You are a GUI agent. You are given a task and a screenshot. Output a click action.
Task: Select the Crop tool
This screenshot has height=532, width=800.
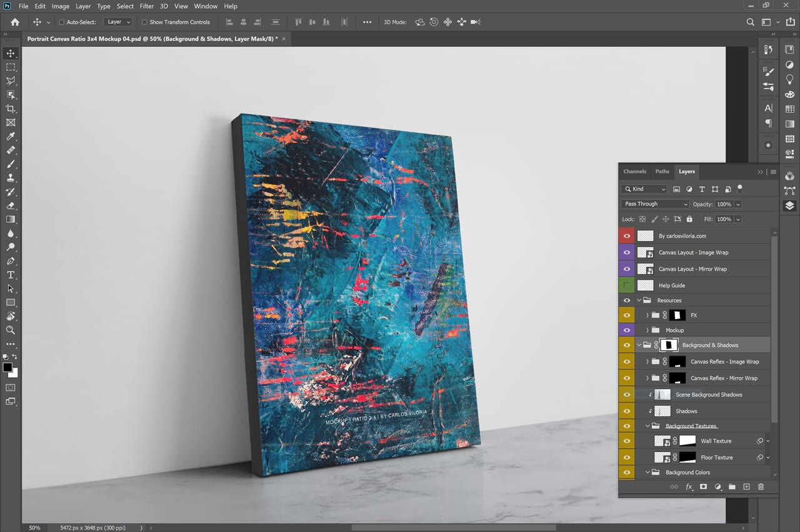coord(11,109)
